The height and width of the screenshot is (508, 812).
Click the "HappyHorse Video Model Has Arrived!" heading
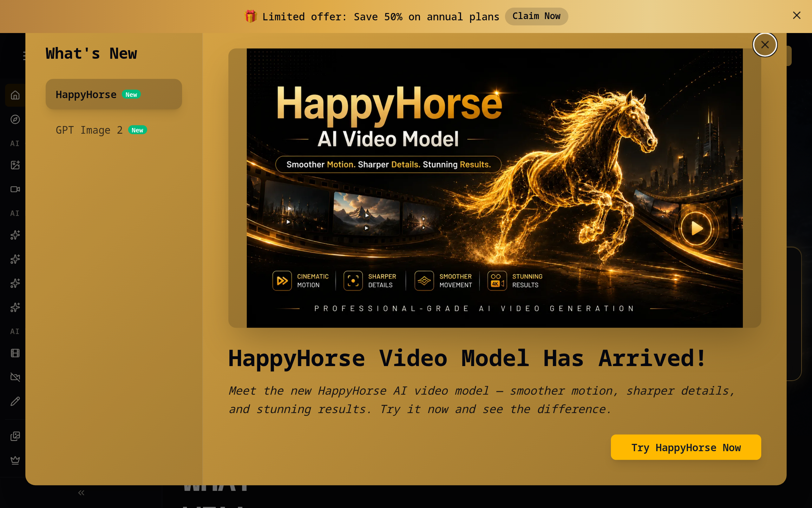(x=468, y=358)
